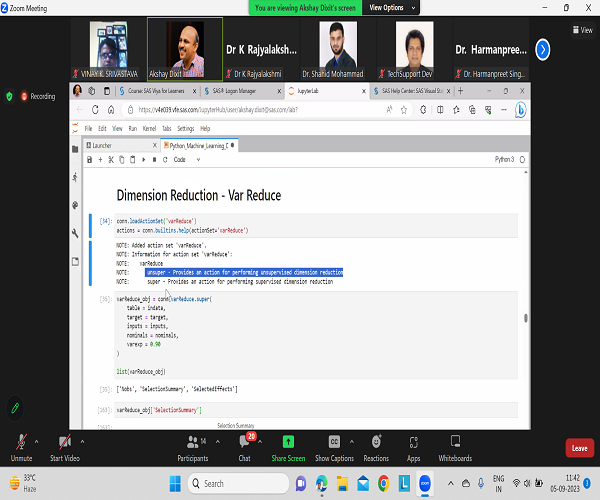Open the file browser sidebar folder icon
The image size is (600, 500).
pyautogui.click(x=75, y=149)
